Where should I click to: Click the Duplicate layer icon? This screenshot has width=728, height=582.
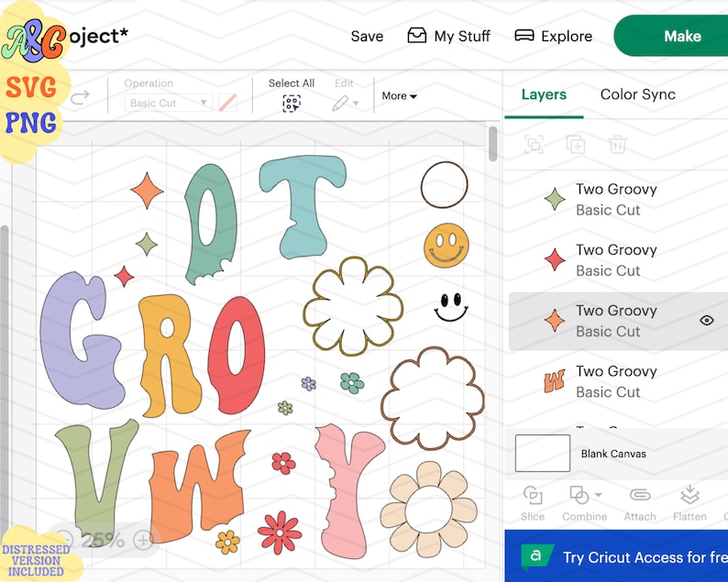(x=576, y=145)
